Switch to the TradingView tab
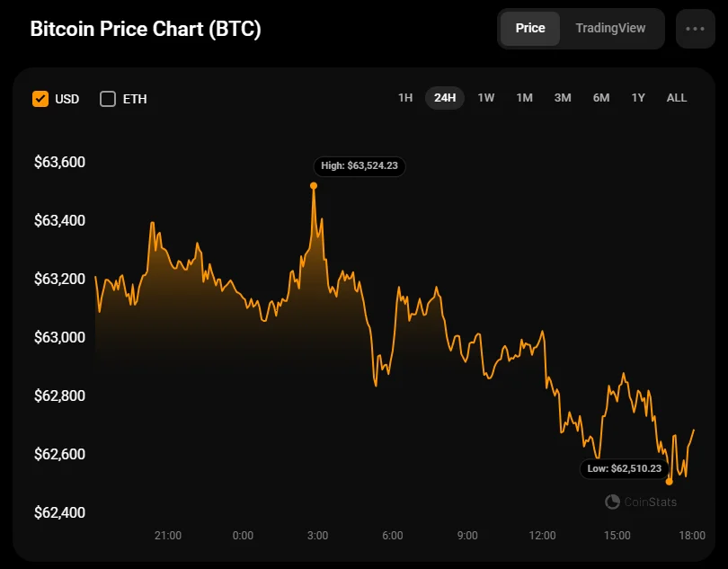 pyautogui.click(x=610, y=28)
